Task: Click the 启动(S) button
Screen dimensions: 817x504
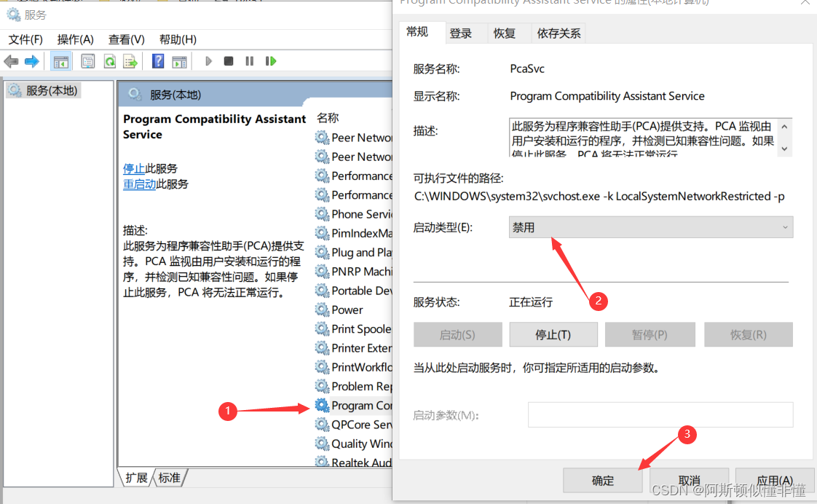Action: click(x=457, y=334)
